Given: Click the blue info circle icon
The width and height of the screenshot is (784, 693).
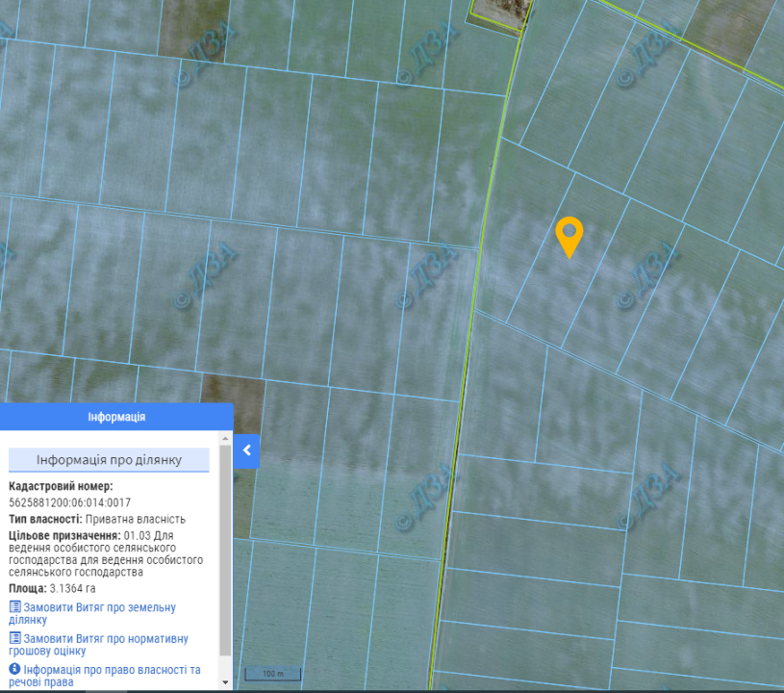Looking at the screenshot, I should (x=15, y=669).
